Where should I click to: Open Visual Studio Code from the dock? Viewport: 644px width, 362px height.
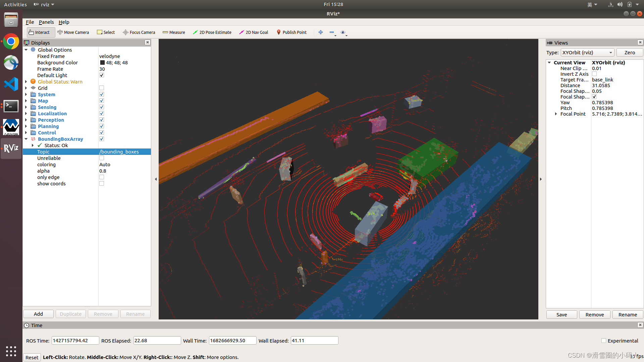tap(11, 84)
